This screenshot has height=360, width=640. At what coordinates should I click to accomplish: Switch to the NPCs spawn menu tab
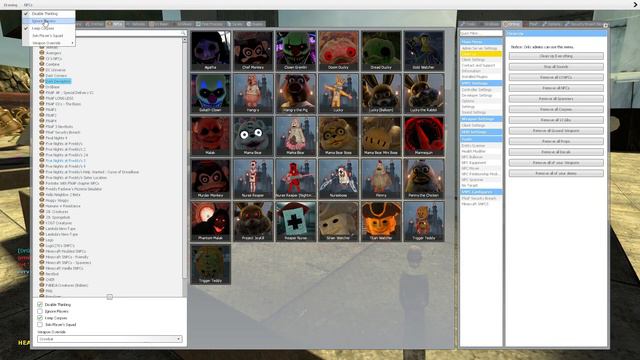click(x=115, y=24)
